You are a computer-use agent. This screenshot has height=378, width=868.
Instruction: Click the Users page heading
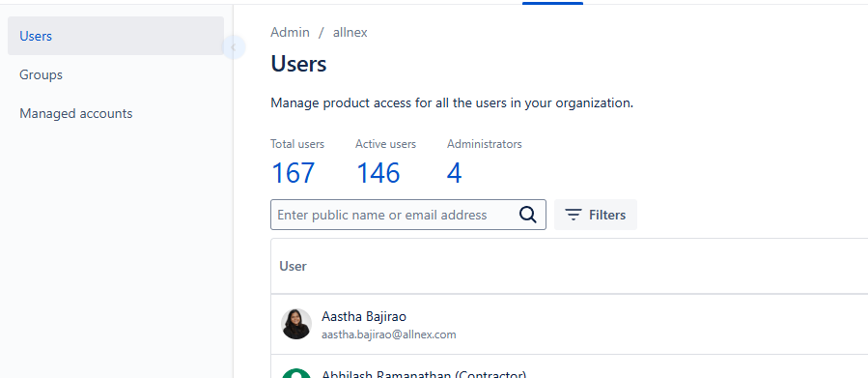(x=298, y=65)
